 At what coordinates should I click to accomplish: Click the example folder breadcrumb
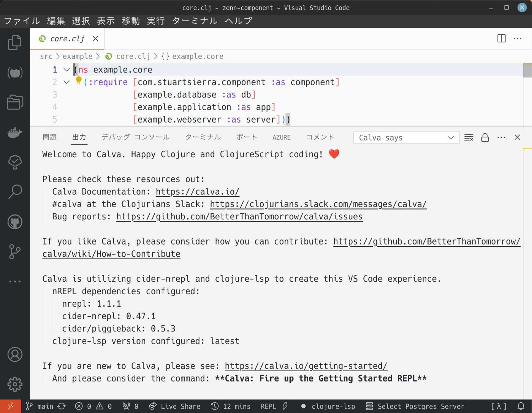point(78,56)
